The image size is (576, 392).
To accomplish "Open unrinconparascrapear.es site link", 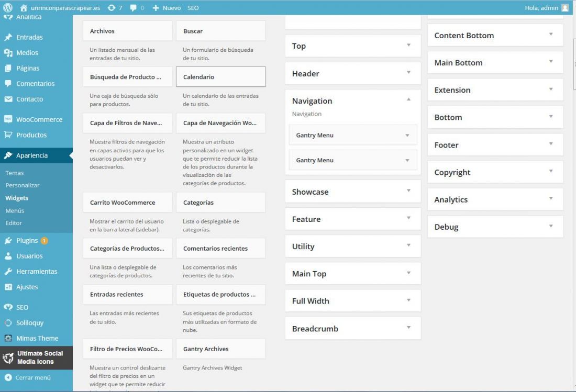I will [65, 8].
